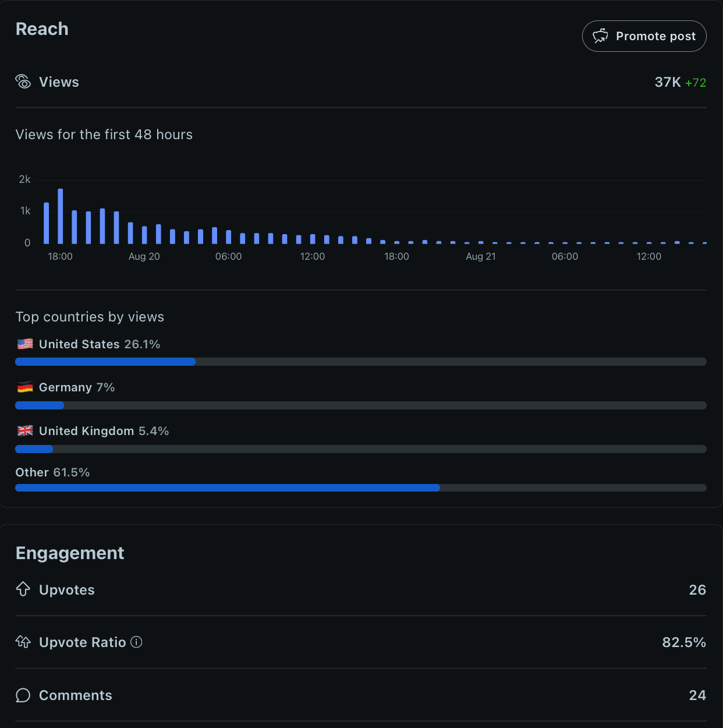This screenshot has height=728, width=723.
Task: Click the Aug 20 axis label
Action: pyautogui.click(x=144, y=256)
